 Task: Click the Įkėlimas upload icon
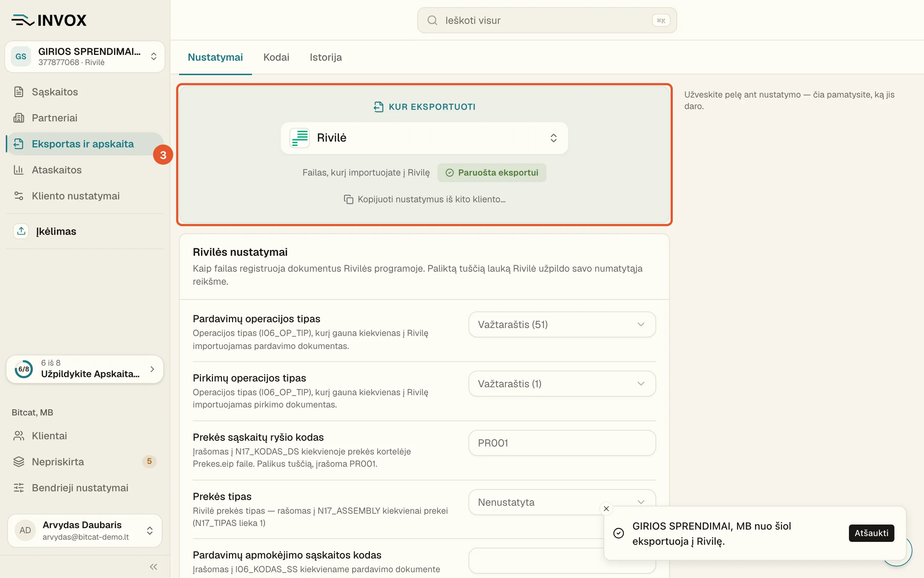click(21, 231)
